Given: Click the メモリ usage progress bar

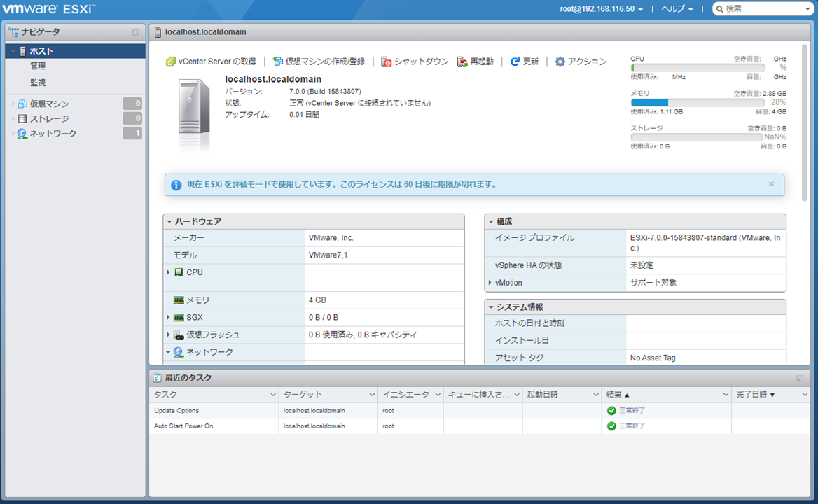Looking at the screenshot, I should 698,103.
